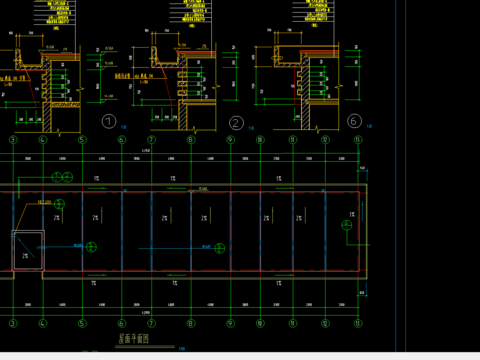This screenshot has height=360, width=480.
Task: Click axis bubble 12 above the roof plan
Action: pyautogui.click(x=325, y=140)
